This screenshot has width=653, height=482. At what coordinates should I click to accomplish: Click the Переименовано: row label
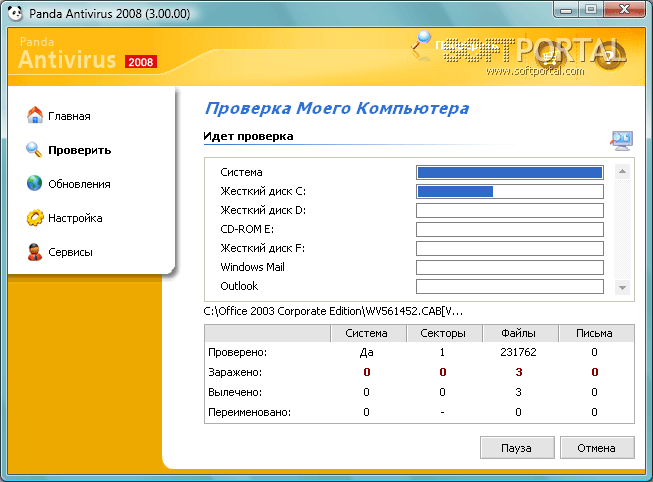point(249,412)
